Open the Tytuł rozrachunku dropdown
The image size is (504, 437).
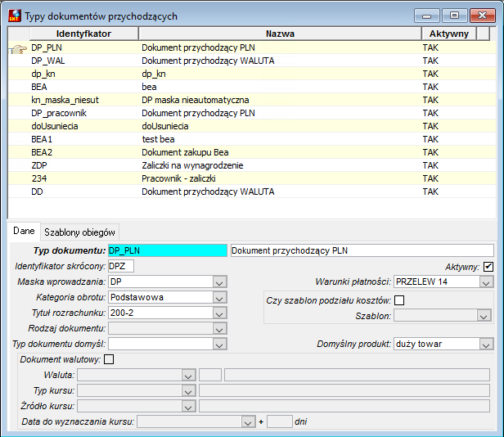coord(219,313)
